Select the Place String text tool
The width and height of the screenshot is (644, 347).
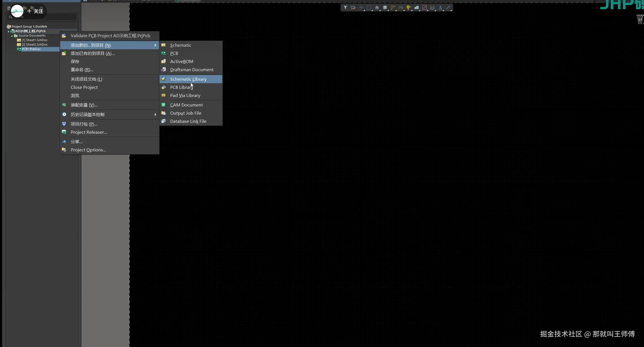(x=440, y=8)
